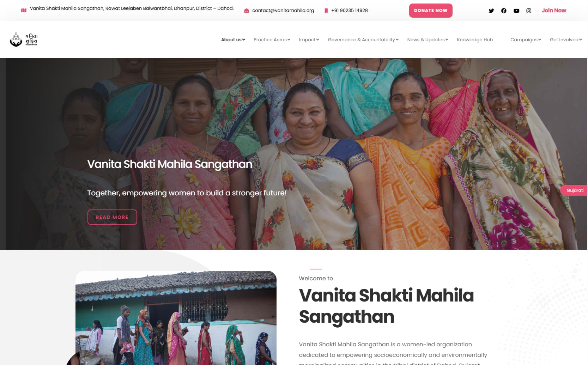The width and height of the screenshot is (588, 365).
Task: Open the Facebook social icon
Action: pyautogui.click(x=504, y=11)
